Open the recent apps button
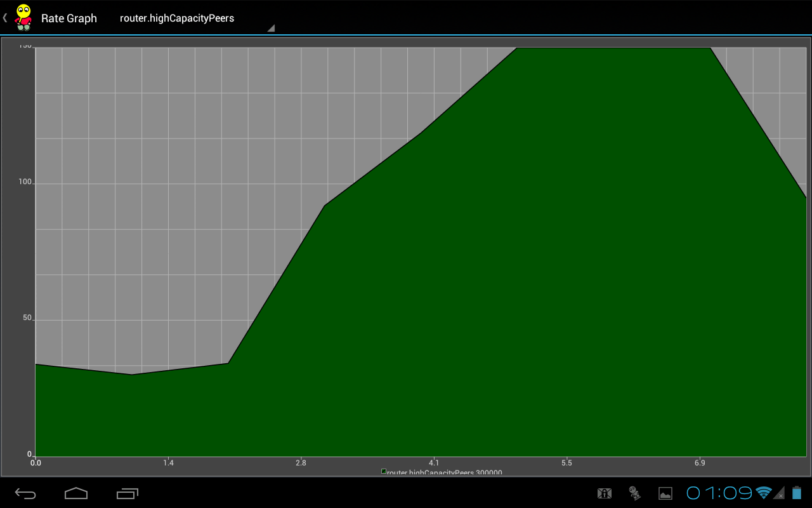 point(128,493)
